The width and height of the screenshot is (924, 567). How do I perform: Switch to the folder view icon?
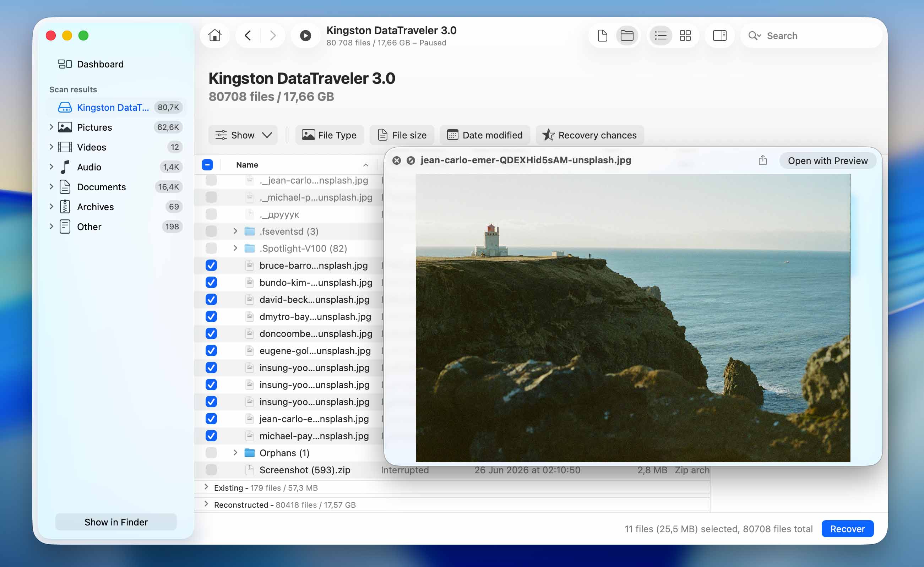tap(627, 36)
